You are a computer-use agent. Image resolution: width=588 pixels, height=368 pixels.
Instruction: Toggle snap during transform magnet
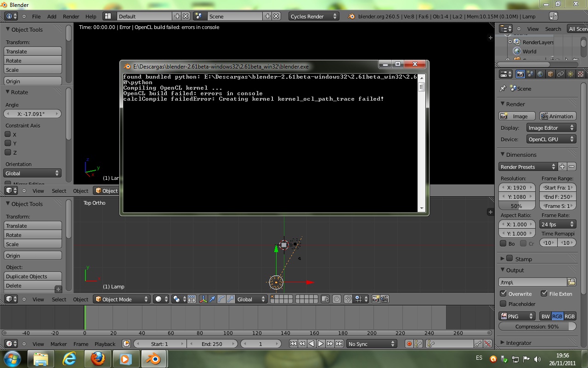point(348,299)
